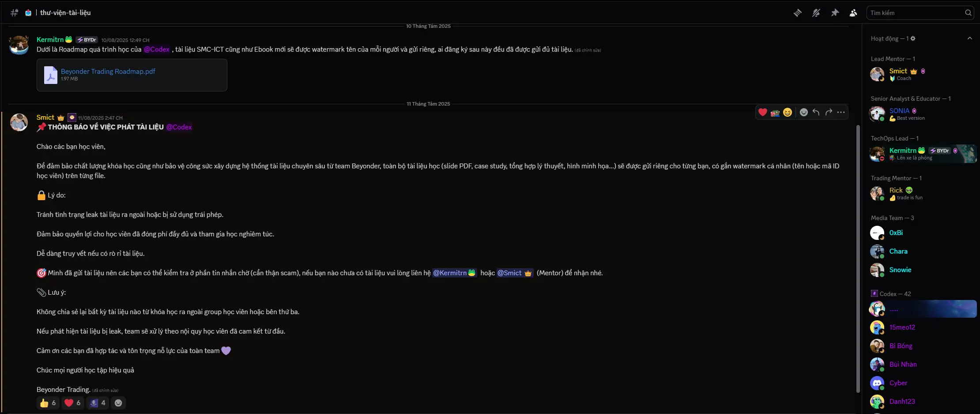Viewport: 980px width, 414px height.
Task: Forward Smict's announcement message
Action: [x=829, y=112]
